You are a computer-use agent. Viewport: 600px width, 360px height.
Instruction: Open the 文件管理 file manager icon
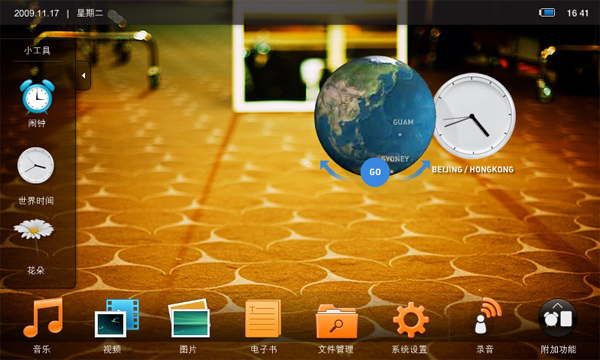tap(336, 321)
